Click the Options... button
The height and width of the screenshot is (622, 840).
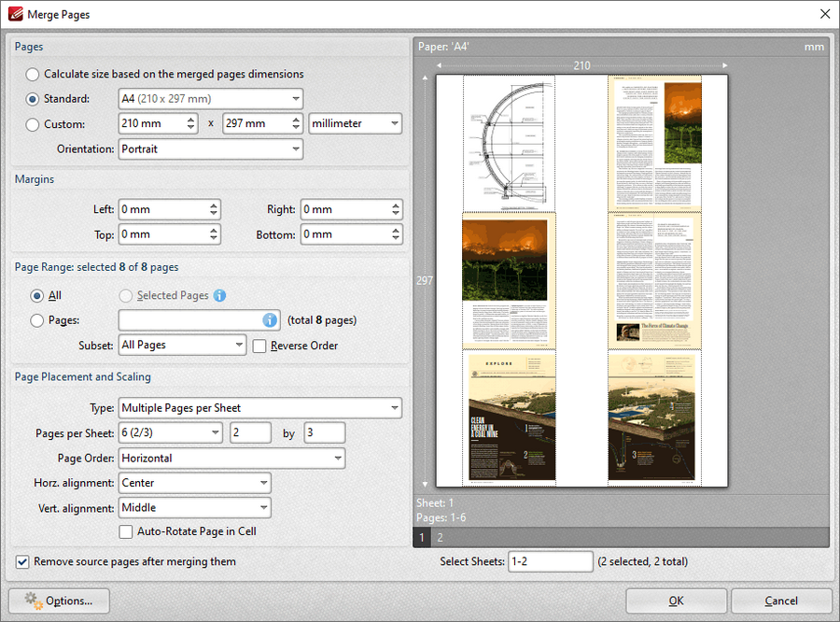click(x=59, y=601)
